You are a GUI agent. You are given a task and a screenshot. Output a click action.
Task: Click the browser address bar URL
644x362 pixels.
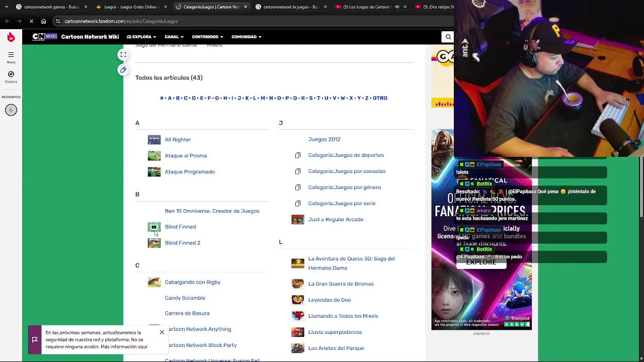[121, 21]
